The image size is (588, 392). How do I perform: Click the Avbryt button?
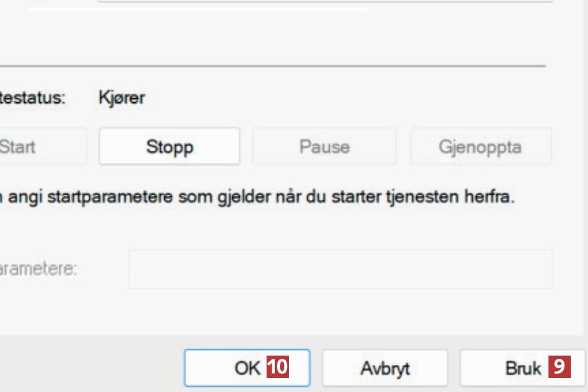click(x=385, y=368)
